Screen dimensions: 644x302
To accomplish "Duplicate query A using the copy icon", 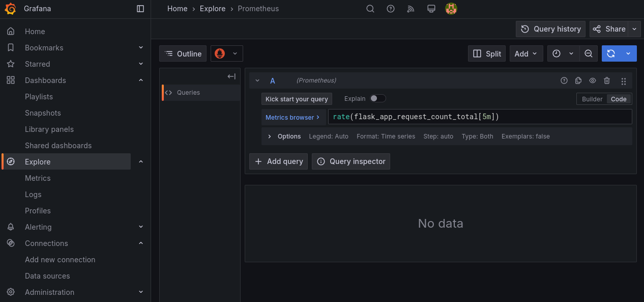I will (578, 80).
